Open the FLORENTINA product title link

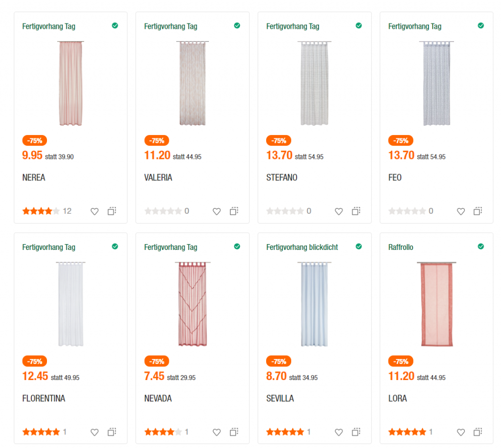pyautogui.click(x=44, y=398)
